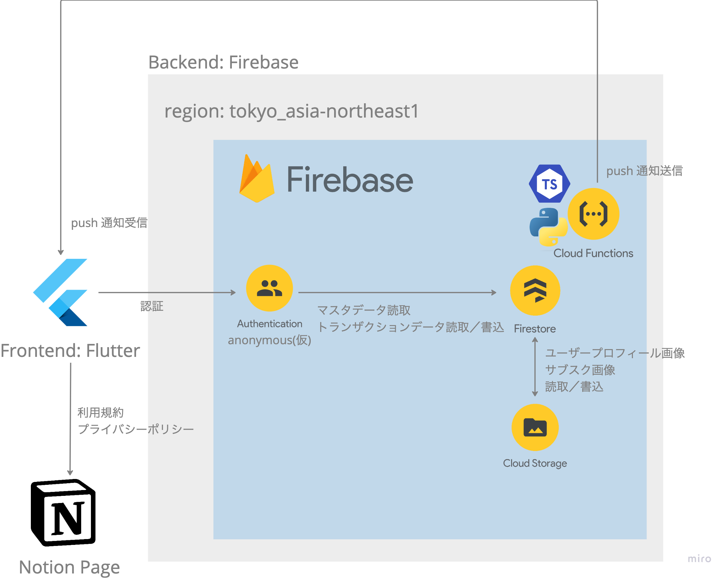The width and height of the screenshot is (728, 579).
Task: Click the 'サブスク画像' text near Firestore
Action: pyautogui.click(x=580, y=370)
